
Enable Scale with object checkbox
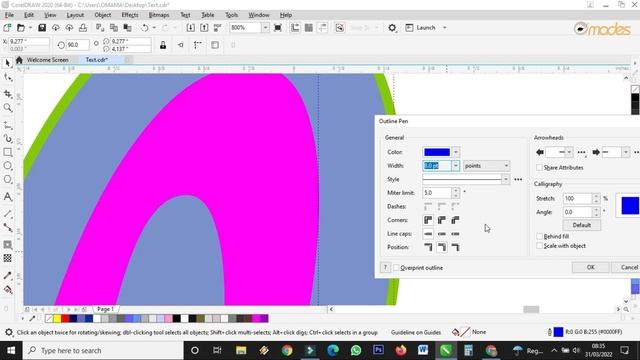coord(539,246)
